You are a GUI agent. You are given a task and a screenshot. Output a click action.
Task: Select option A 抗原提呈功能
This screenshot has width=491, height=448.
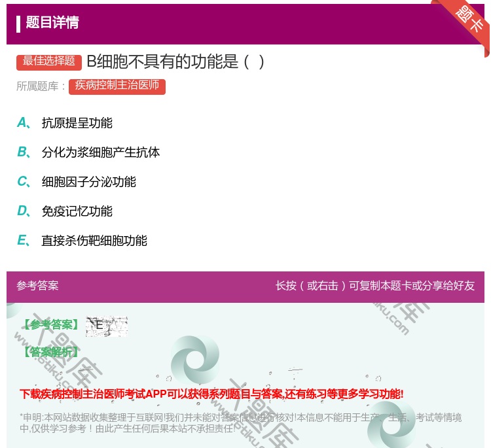pos(65,123)
